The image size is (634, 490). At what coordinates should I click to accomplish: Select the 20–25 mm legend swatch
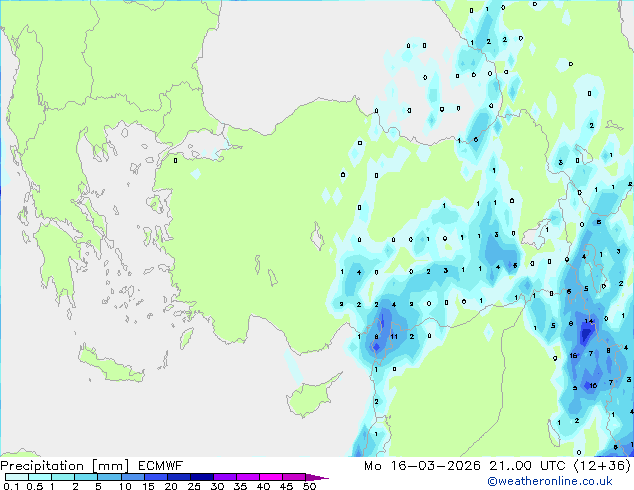179,477
